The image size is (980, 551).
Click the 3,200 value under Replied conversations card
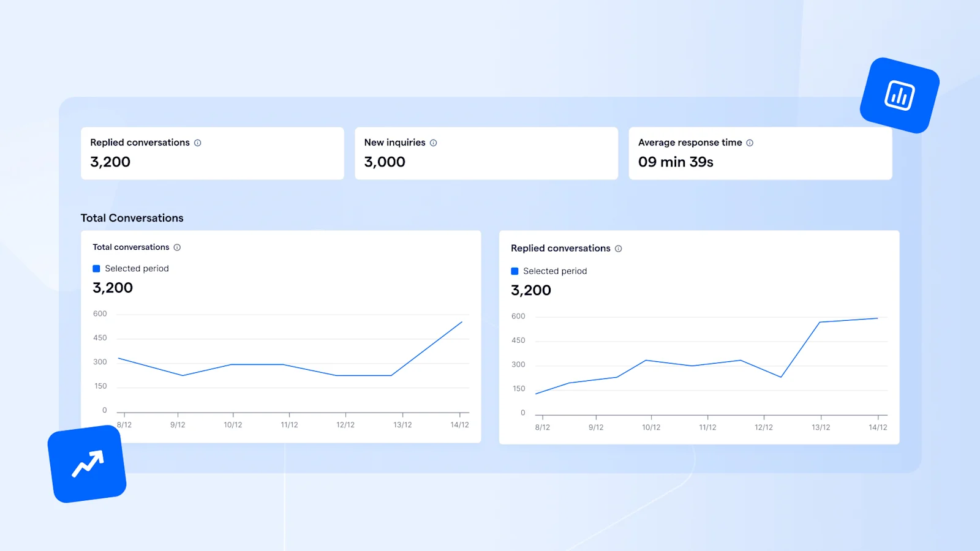pos(110,162)
